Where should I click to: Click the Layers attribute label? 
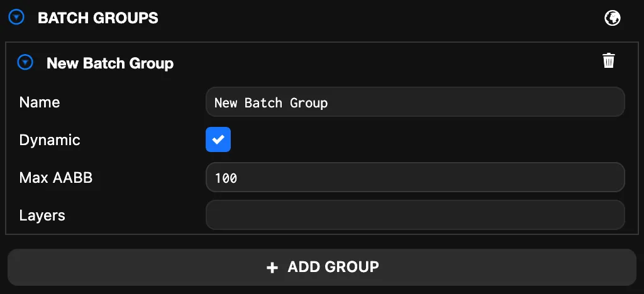click(x=42, y=215)
